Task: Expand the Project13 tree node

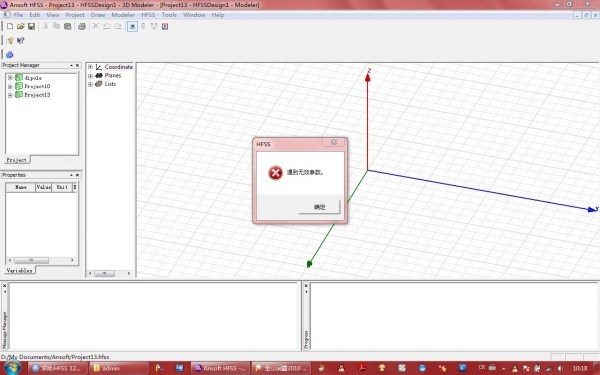Action: click(10, 95)
